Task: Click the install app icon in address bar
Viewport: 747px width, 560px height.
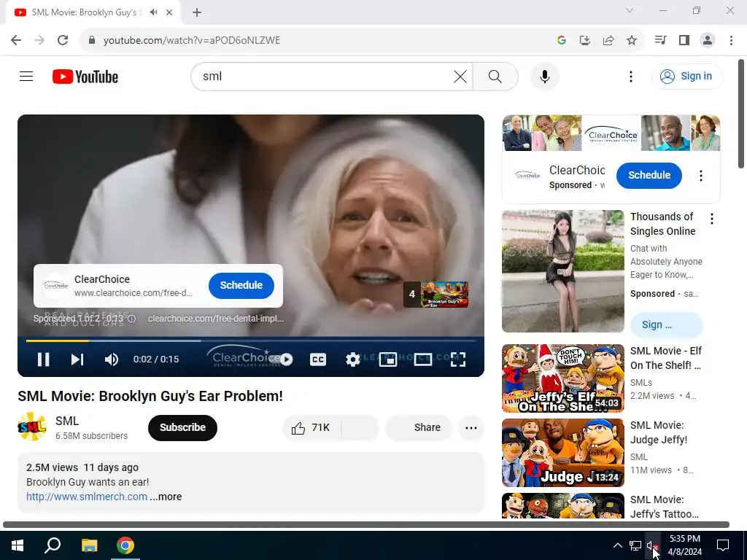Action: 584,41
